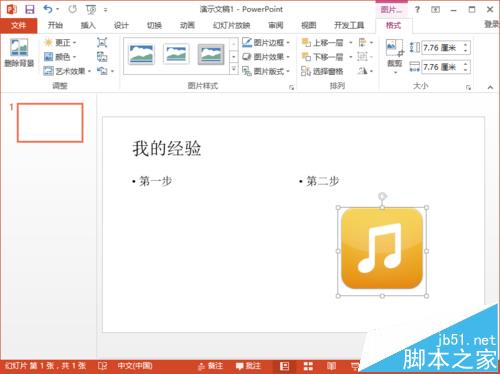Switch to the Animations (动画) tab

point(187,25)
